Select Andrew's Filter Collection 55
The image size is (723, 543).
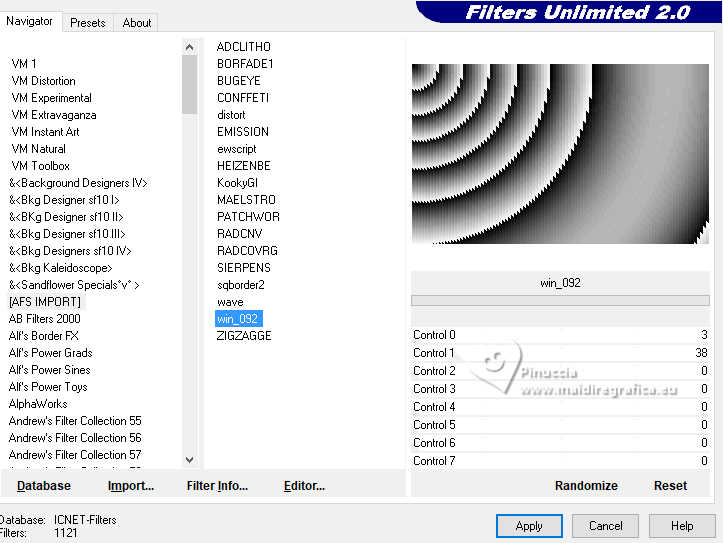coord(75,421)
